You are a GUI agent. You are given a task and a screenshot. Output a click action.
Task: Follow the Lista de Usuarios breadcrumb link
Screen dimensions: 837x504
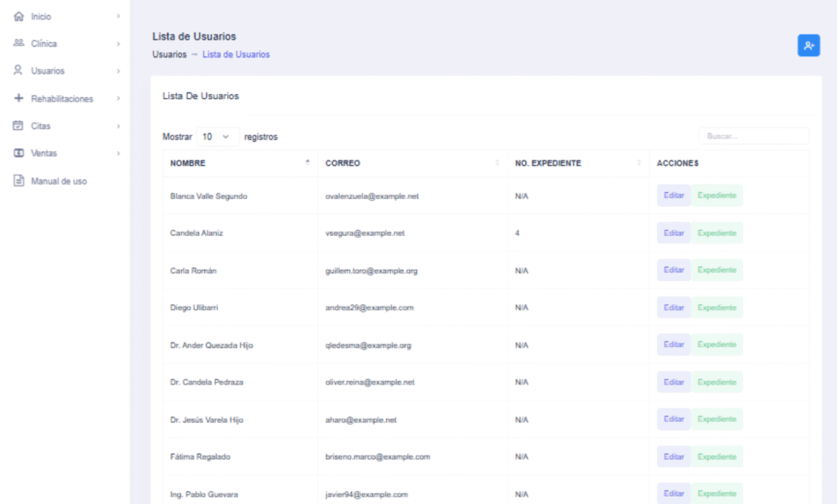236,55
